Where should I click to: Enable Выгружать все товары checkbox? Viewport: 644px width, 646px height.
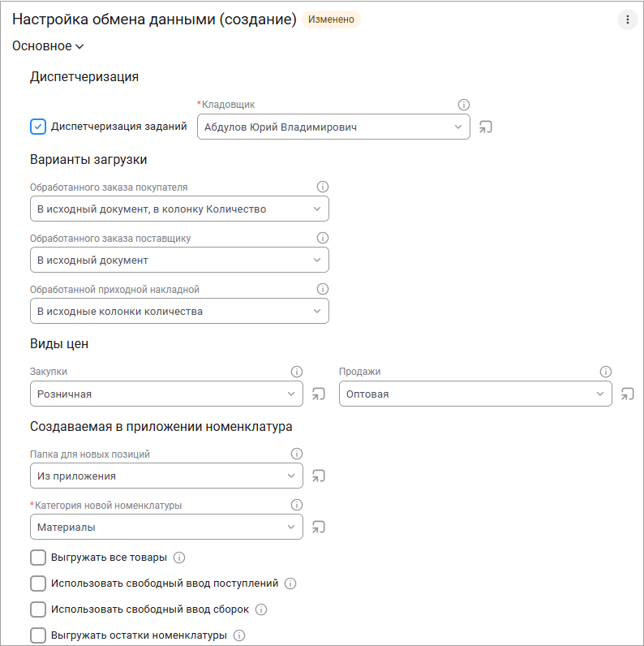click(x=38, y=558)
